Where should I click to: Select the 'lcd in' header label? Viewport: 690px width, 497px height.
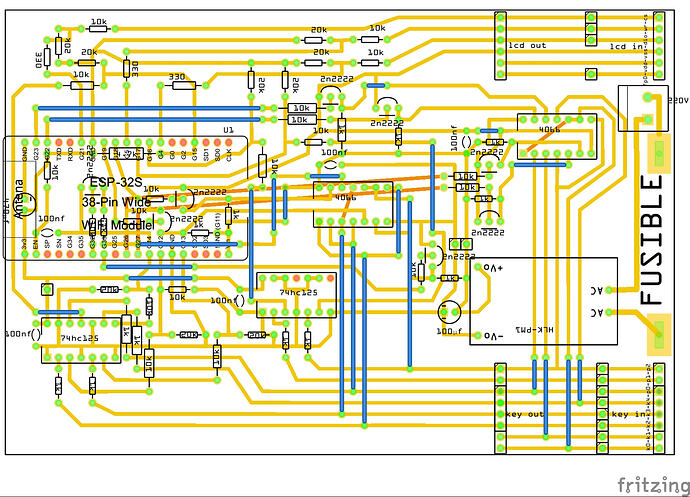coord(626,46)
